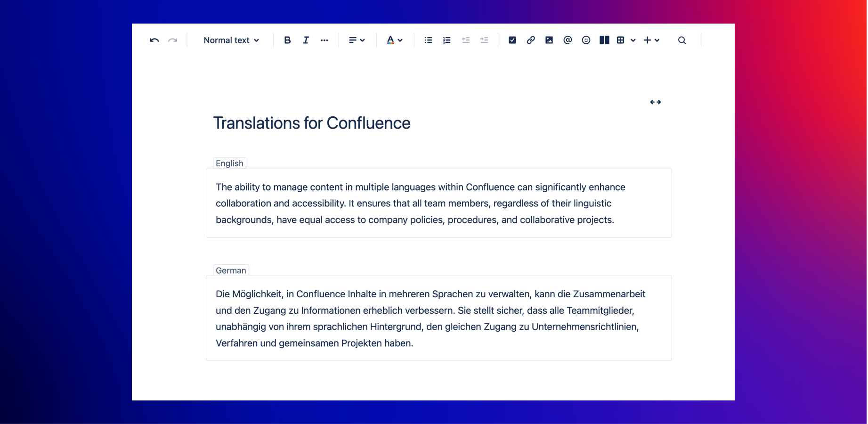Screen dimensions: 868x424
Task: Insert an action item checkbox
Action: pyautogui.click(x=512, y=41)
